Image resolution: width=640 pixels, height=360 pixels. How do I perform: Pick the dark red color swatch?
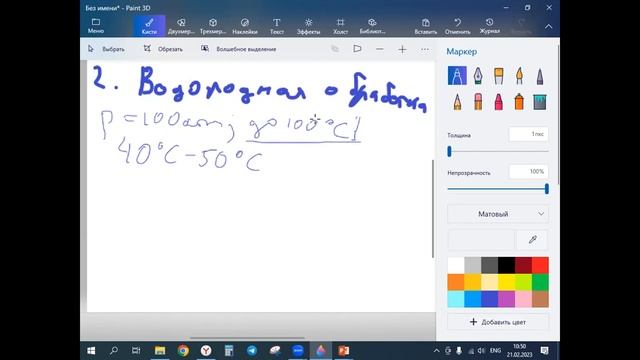(523, 266)
